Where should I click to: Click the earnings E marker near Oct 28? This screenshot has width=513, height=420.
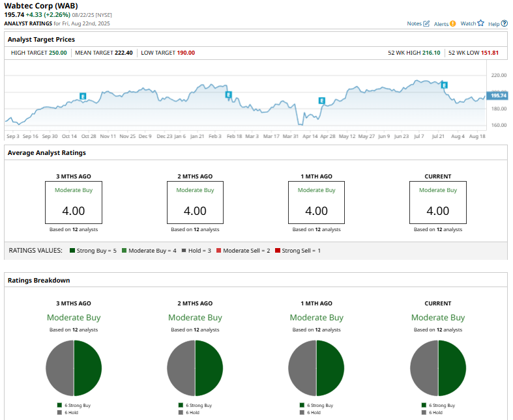coord(83,96)
